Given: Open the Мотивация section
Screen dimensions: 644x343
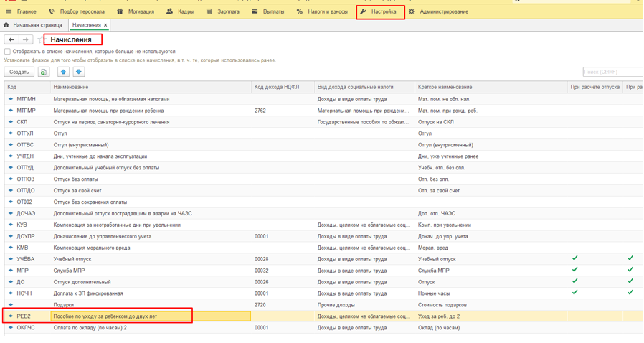Looking at the screenshot, I should [136, 11].
